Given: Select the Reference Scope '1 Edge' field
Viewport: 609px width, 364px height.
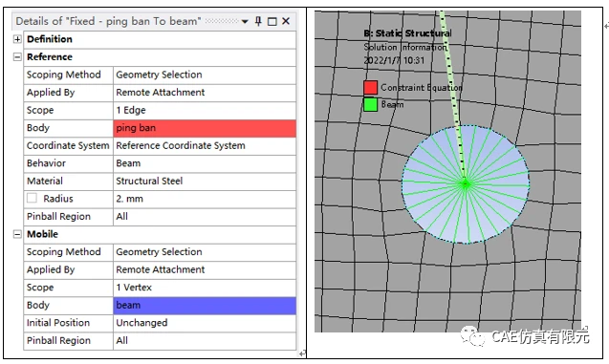Looking at the screenshot, I should click(x=205, y=110).
